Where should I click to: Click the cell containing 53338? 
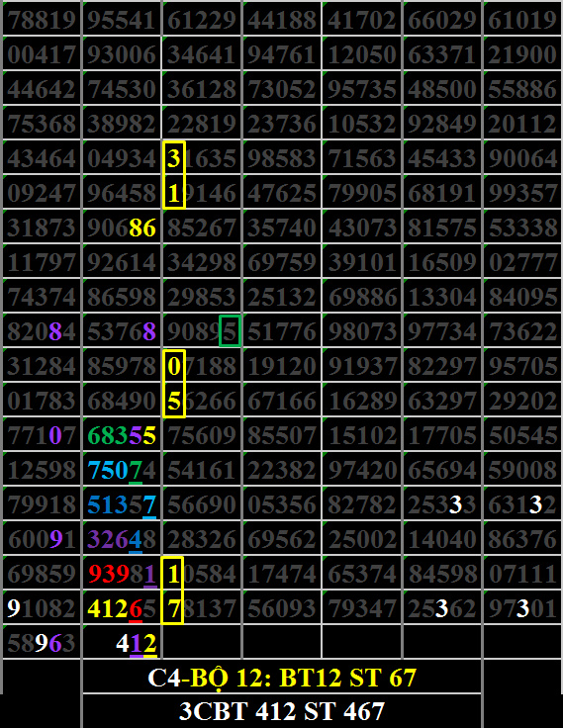[522, 227]
